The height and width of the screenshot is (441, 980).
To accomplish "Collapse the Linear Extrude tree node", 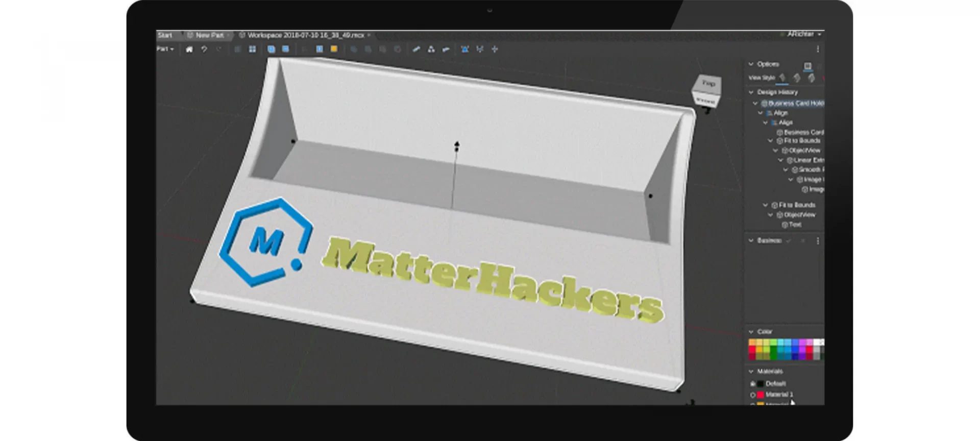I will coord(780,160).
